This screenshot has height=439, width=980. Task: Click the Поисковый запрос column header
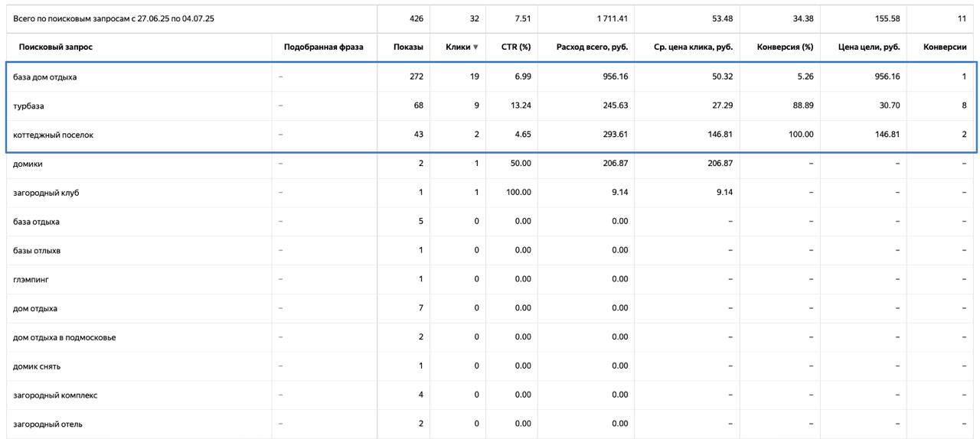pos(56,47)
